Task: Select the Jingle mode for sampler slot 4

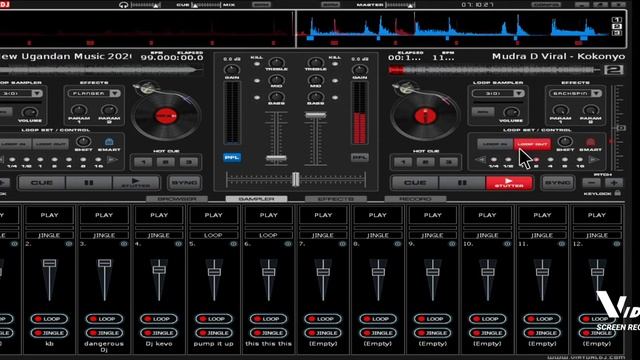Action: 158,333
